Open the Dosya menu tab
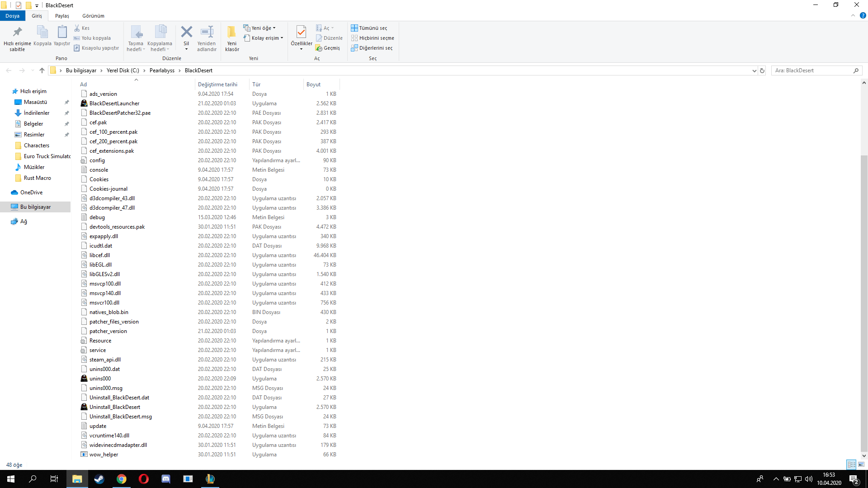 point(13,16)
